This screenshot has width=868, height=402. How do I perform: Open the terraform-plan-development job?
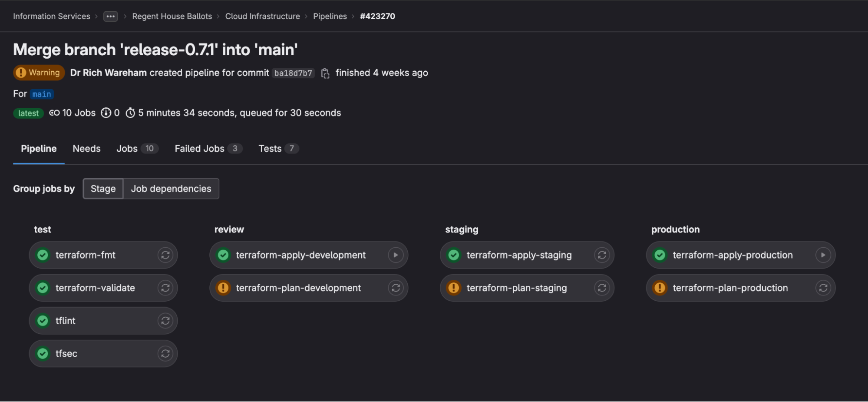298,288
